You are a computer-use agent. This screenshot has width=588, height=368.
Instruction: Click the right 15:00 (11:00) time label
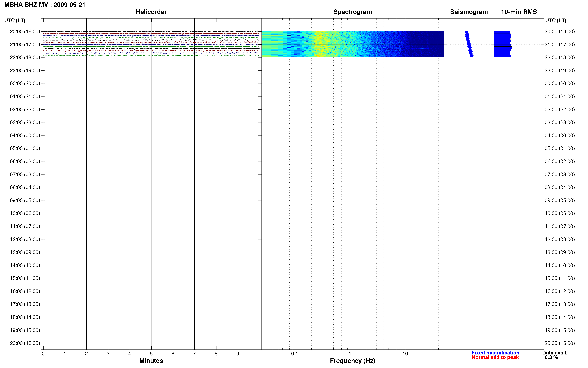coord(560,278)
